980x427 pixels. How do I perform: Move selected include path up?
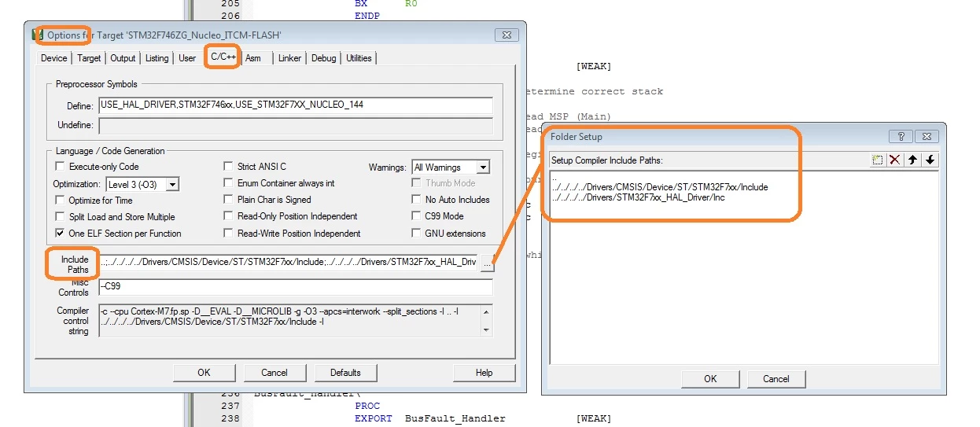(x=912, y=160)
